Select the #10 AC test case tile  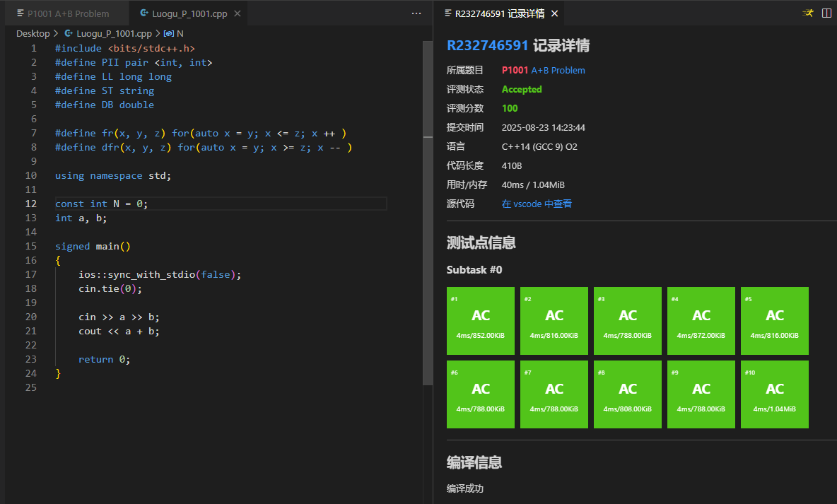(x=775, y=394)
